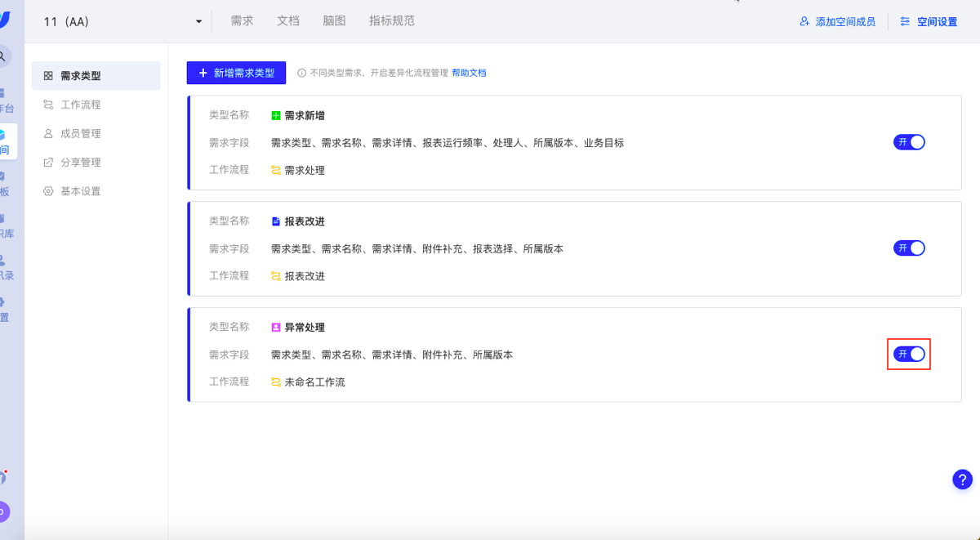Screen dimensions: 980x540
Task: Go to the 指标规范 tab
Action: [392, 21]
